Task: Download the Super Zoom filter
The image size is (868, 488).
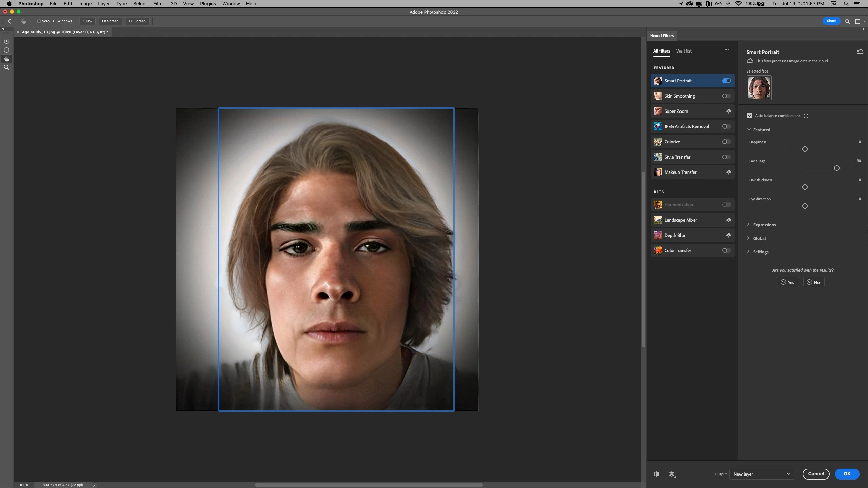Action: click(x=728, y=111)
